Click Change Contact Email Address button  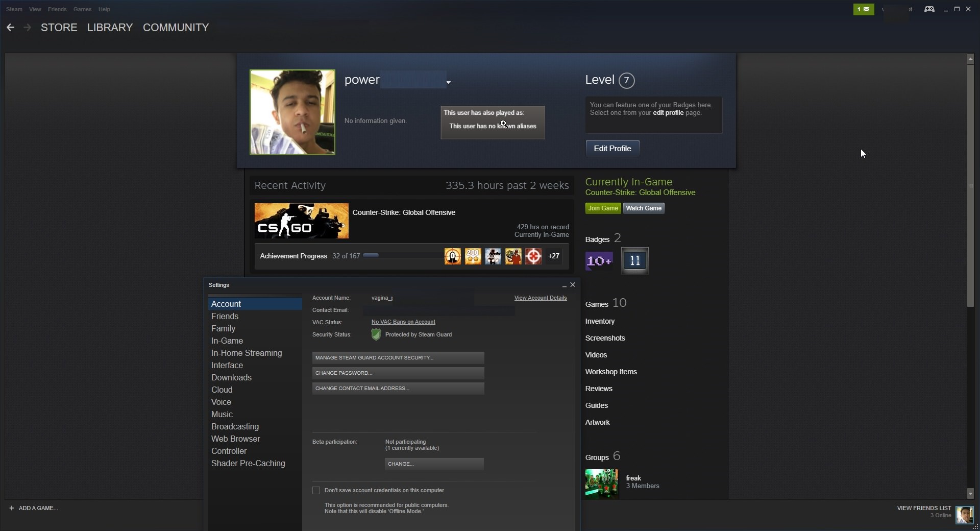pos(398,389)
